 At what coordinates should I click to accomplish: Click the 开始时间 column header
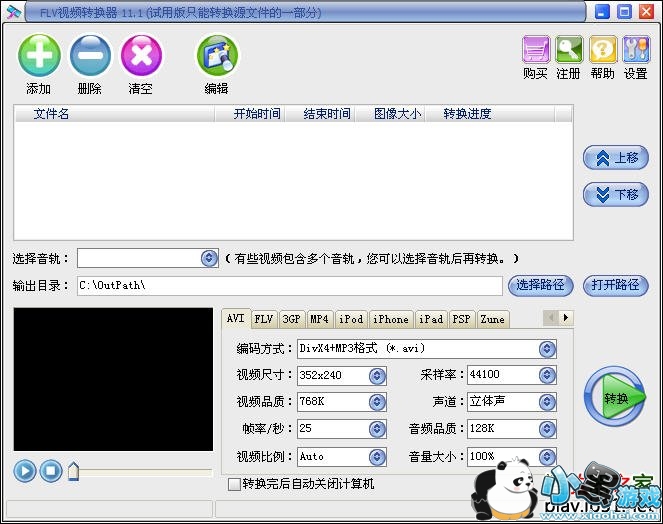tap(250, 114)
